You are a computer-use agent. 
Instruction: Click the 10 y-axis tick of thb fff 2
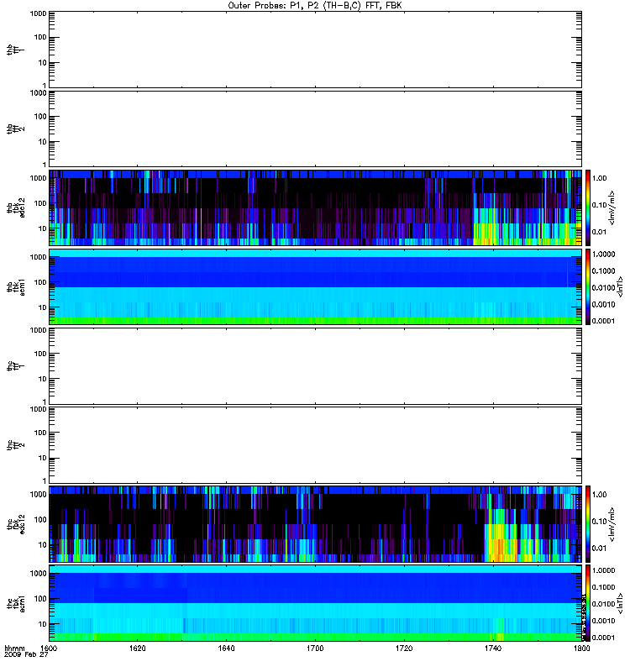(x=43, y=142)
